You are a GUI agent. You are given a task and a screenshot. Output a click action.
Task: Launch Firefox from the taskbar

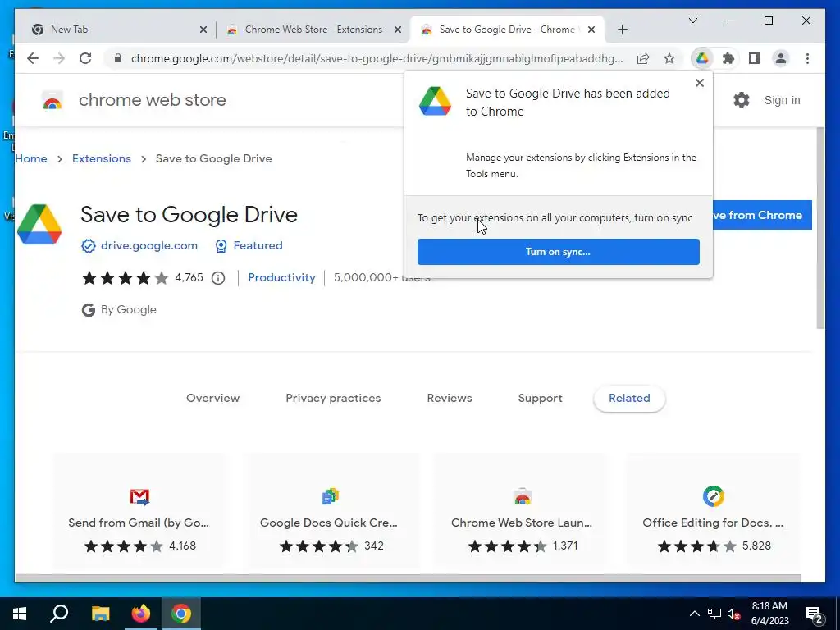point(141,614)
